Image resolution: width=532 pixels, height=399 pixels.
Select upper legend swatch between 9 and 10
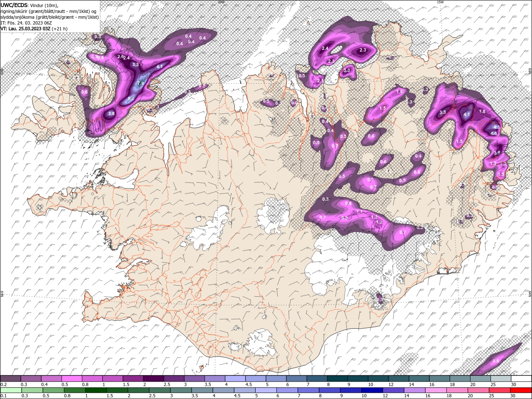(357, 378)
